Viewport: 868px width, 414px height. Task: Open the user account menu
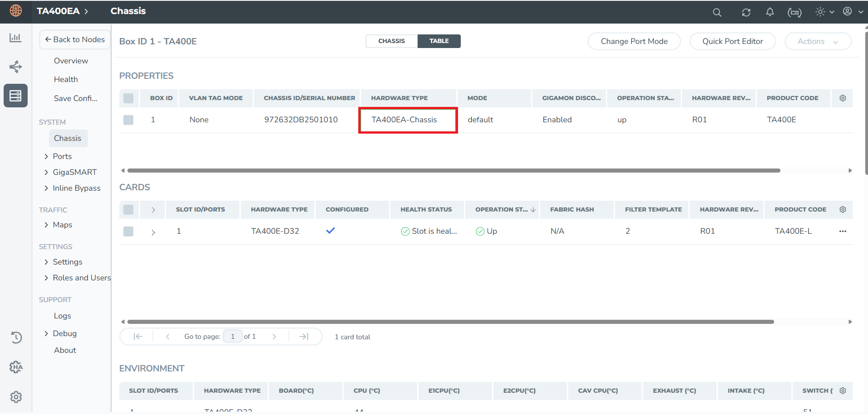(853, 11)
